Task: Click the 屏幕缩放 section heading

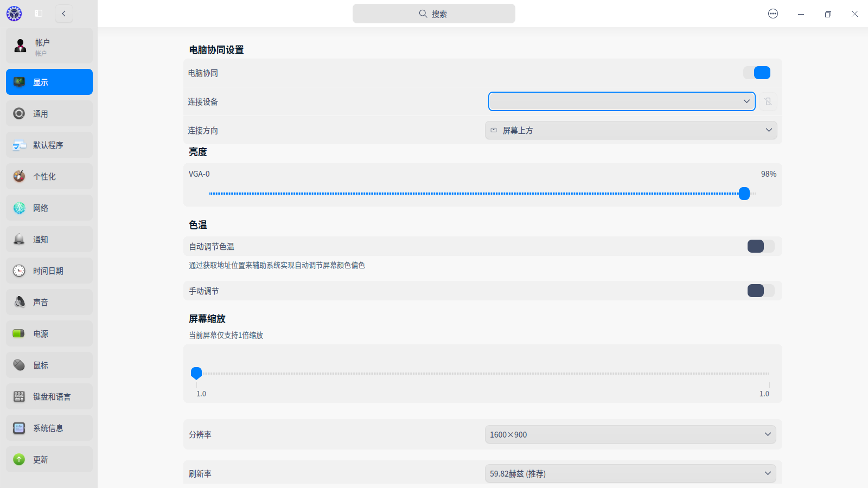Action: 207,319
